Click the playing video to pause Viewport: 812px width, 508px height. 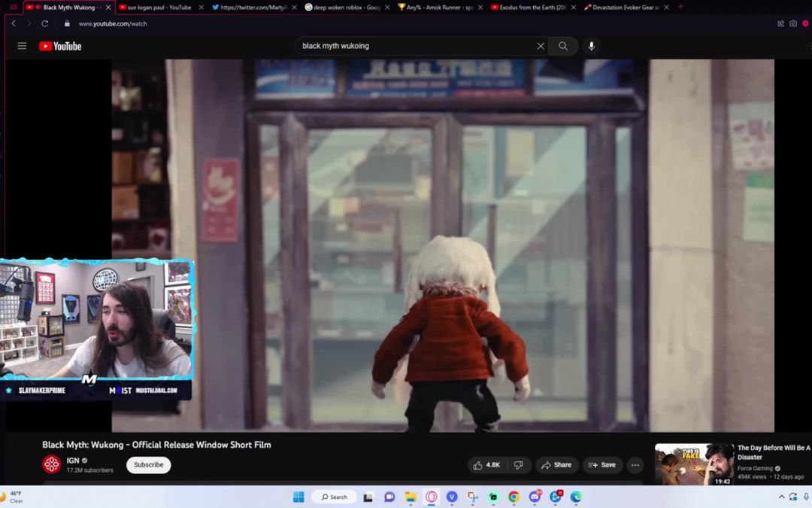pyautogui.click(x=443, y=245)
